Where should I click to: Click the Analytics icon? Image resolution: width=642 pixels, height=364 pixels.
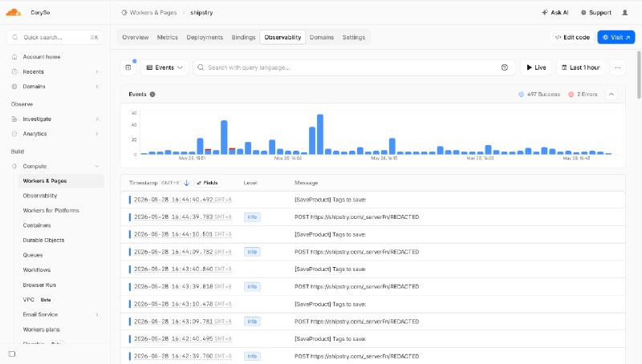pyautogui.click(x=14, y=134)
